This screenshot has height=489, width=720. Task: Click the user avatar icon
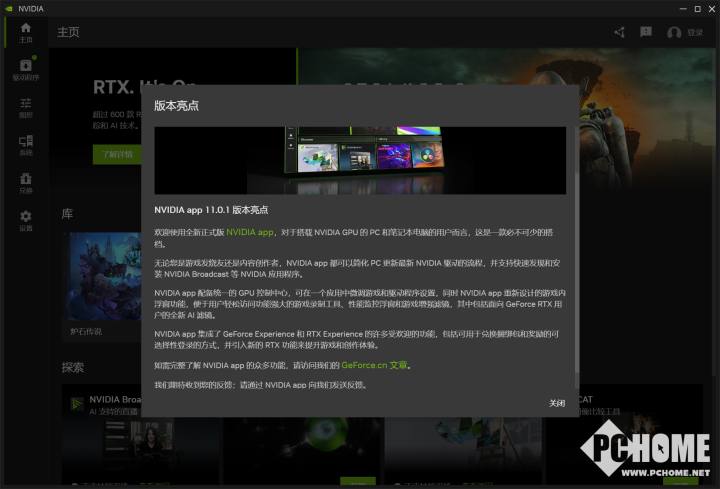click(x=674, y=33)
